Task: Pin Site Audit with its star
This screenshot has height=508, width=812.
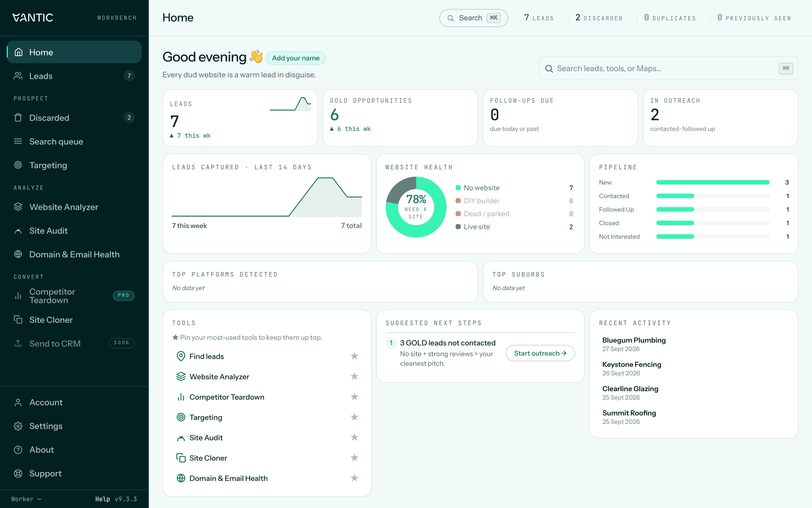Action: click(354, 437)
